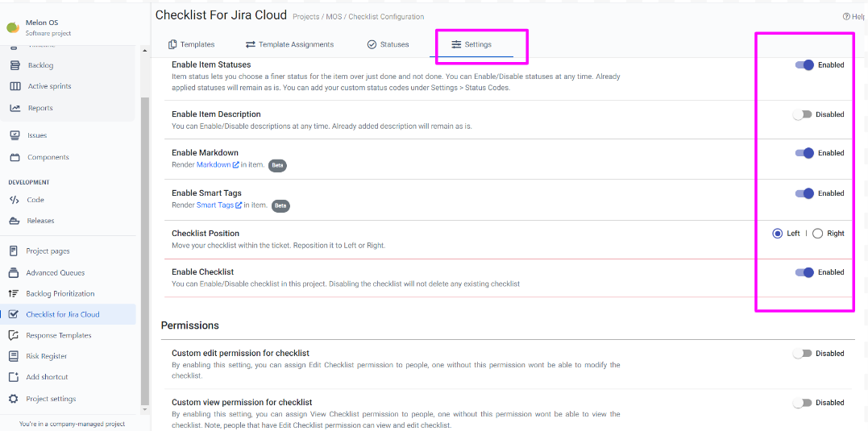Click the Project settings gear icon
Screen dimensions: 868x431
pos(13,399)
